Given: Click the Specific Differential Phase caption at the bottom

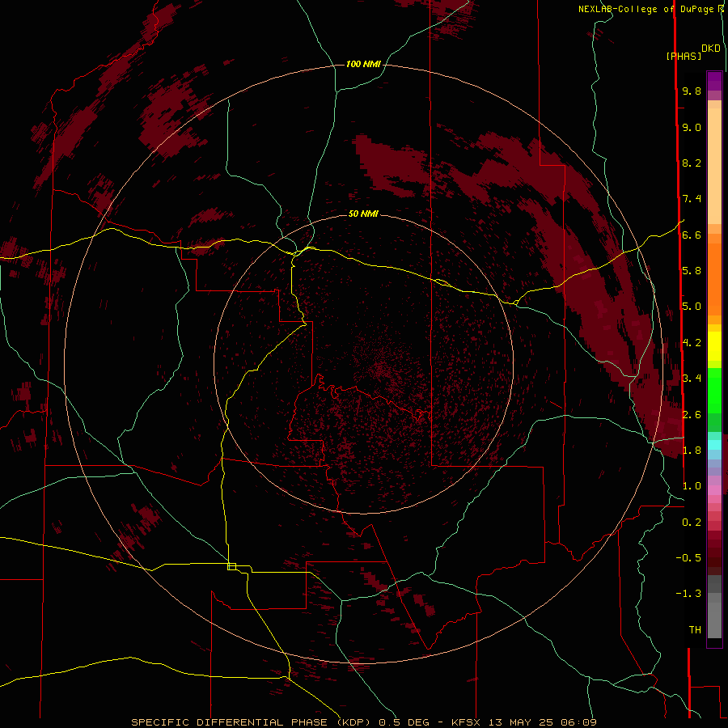Looking at the screenshot, I should click(363, 722).
